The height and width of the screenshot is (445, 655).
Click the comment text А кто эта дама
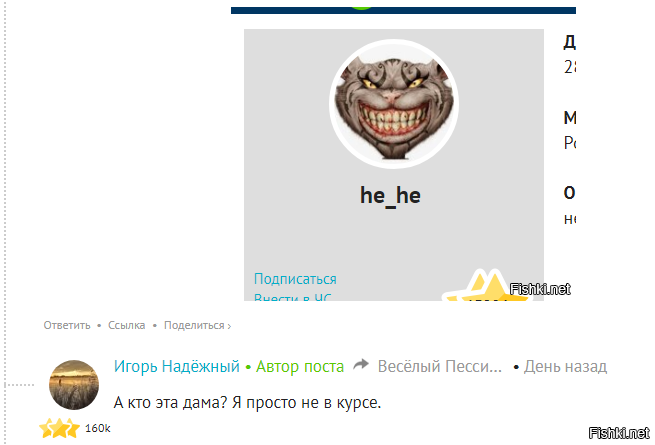coord(247,403)
